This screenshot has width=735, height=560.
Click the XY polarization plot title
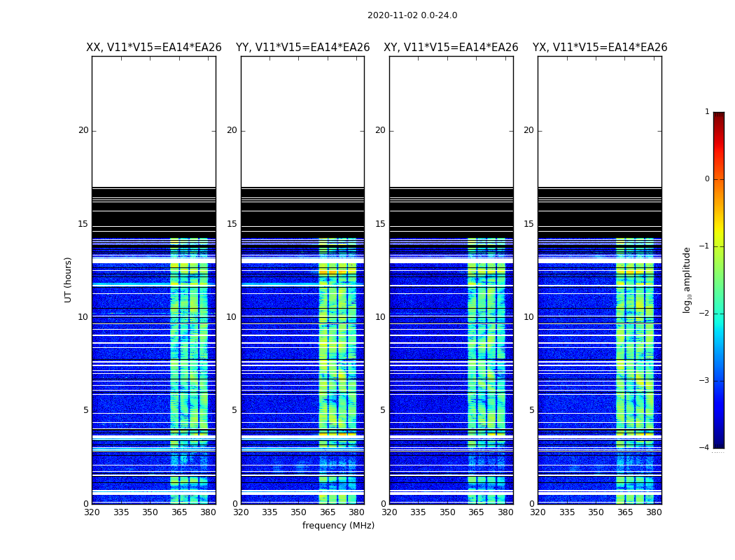pyautogui.click(x=451, y=48)
